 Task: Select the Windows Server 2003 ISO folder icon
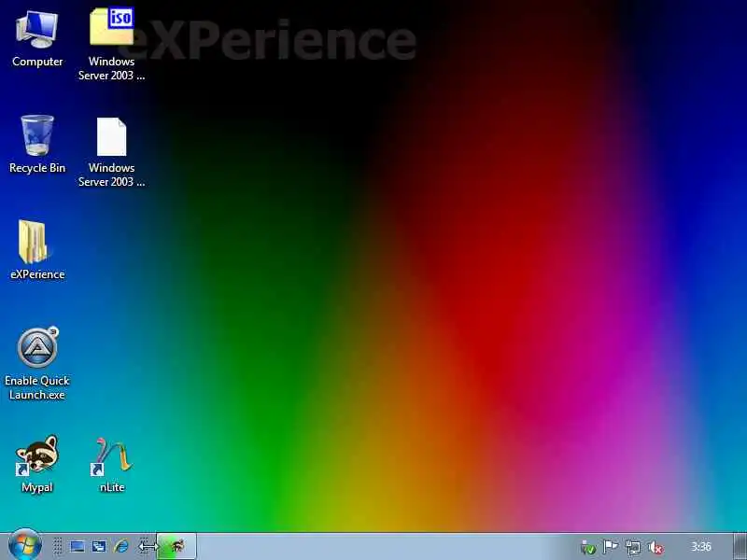(x=111, y=26)
